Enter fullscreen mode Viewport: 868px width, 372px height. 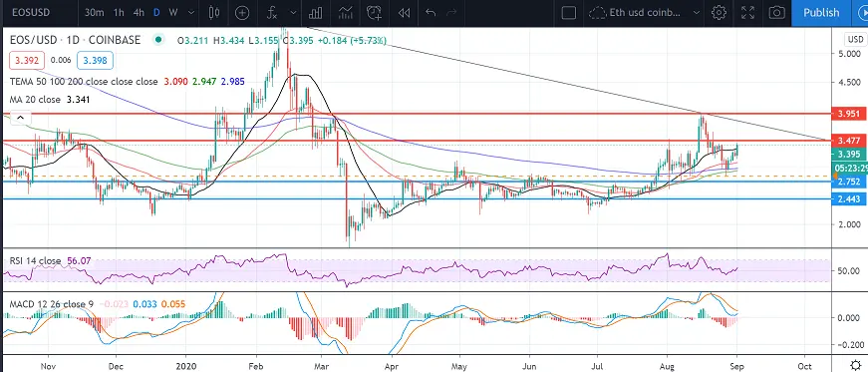point(747,13)
